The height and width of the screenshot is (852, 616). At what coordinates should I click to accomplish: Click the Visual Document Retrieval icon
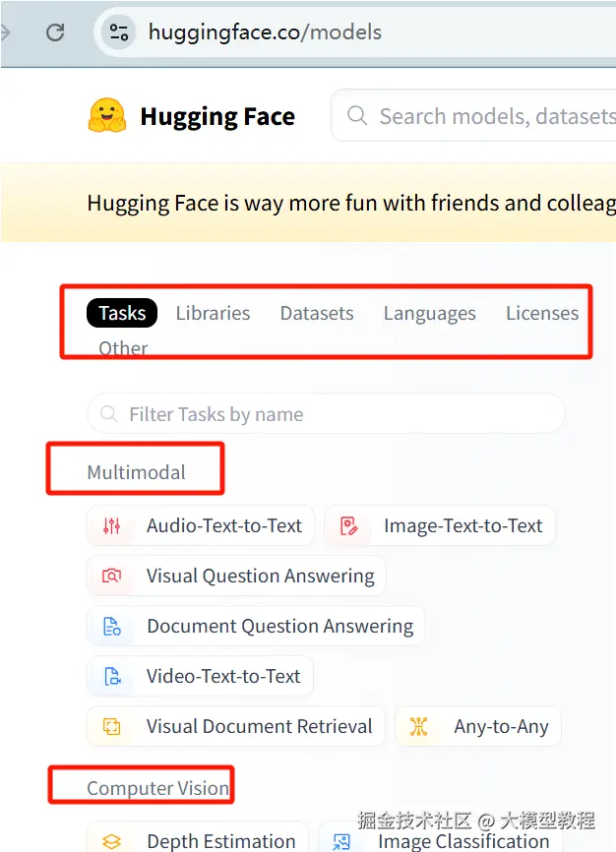click(x=111, y=726)
